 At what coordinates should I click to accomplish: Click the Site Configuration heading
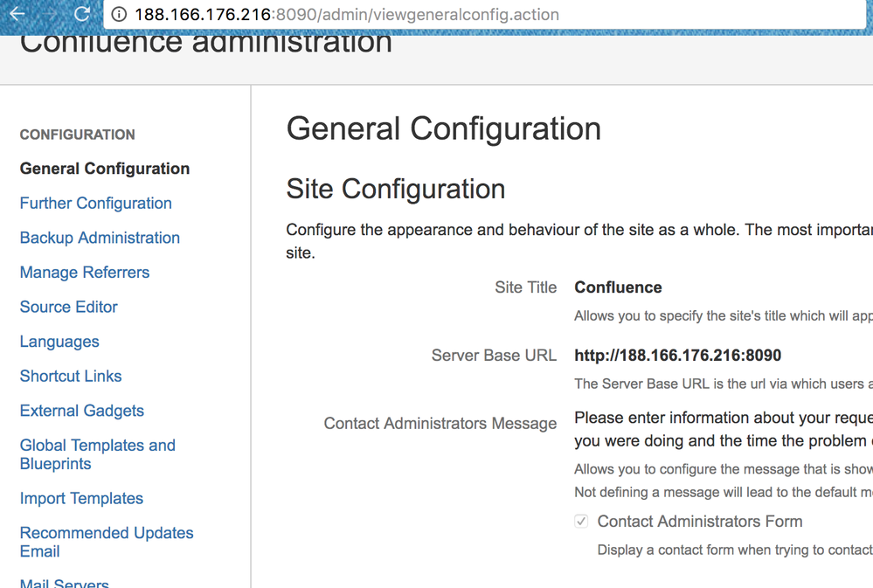(396, 189)
